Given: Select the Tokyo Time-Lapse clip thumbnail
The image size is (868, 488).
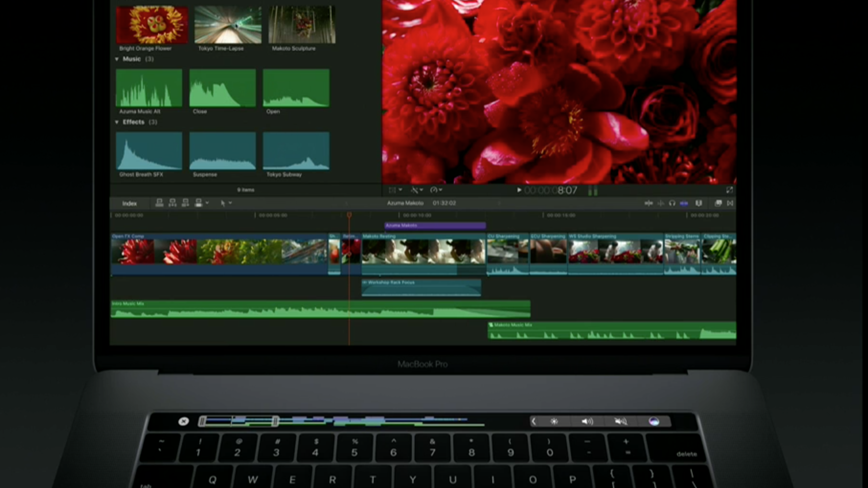Looking at the screenshot, I should pyautogui.click(x=228, y=25).
